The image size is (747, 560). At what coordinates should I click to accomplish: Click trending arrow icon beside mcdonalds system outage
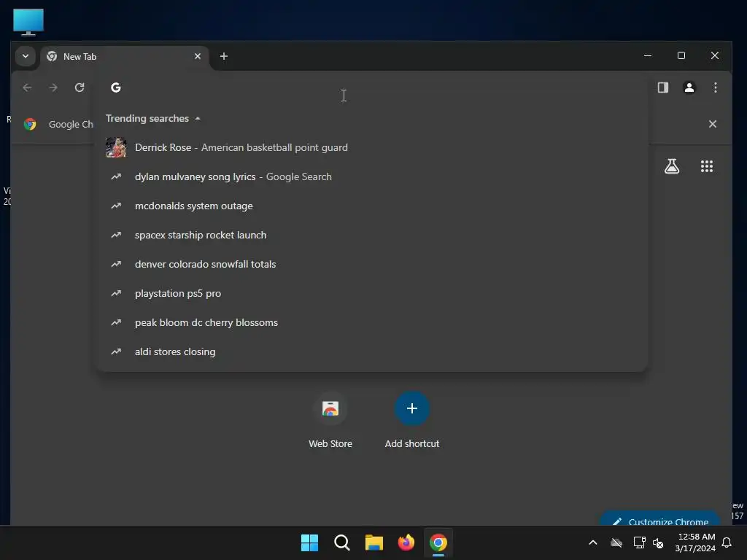click(x=116, y=206)
